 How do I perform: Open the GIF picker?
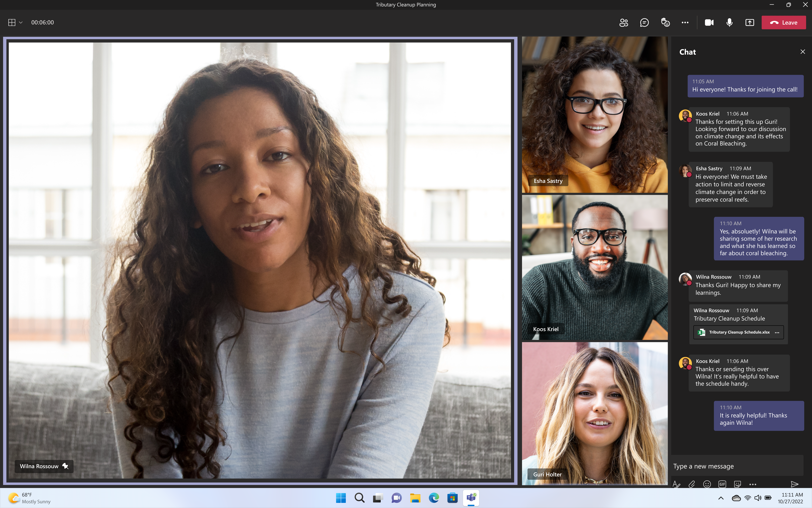pos(722,484)
